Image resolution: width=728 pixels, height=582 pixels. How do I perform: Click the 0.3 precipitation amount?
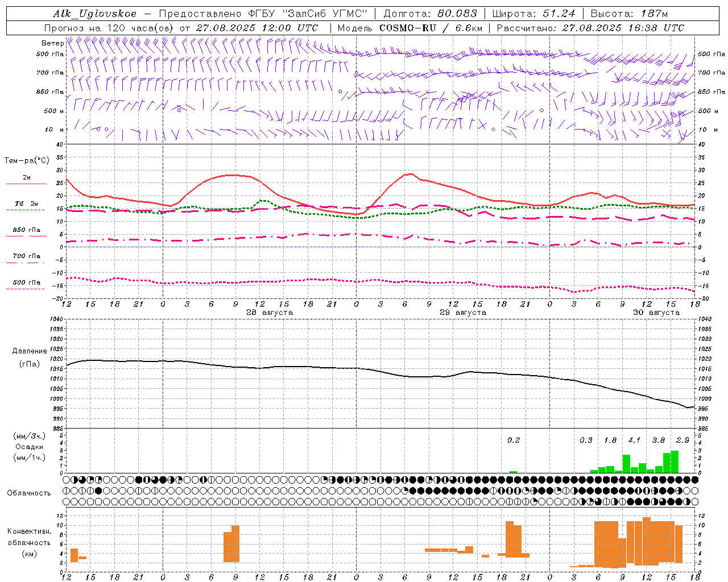586,440
